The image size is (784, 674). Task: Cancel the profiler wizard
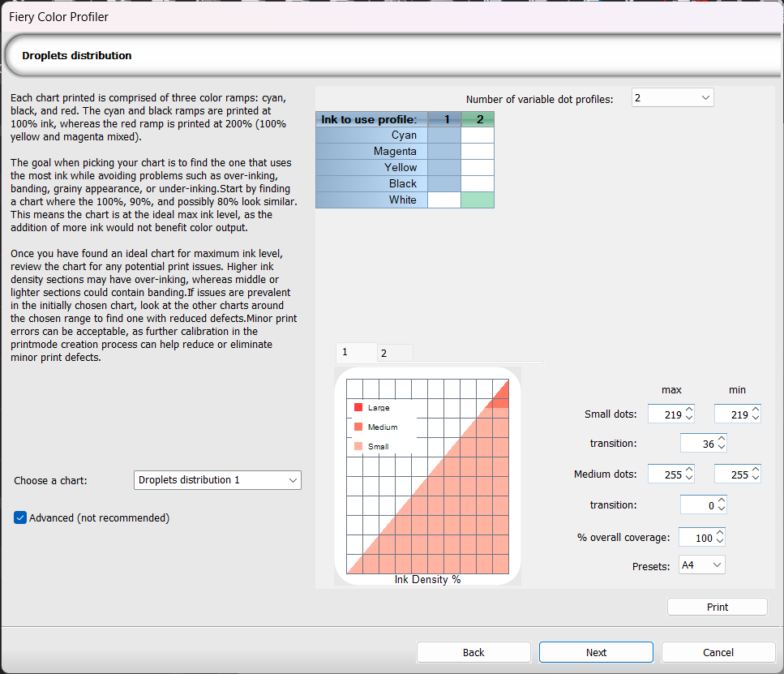(718, 652)
